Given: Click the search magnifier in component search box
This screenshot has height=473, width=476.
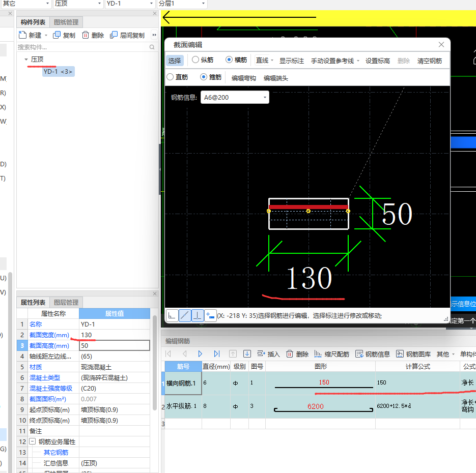Looking at the screenshot, I should [x=152, y=47].
